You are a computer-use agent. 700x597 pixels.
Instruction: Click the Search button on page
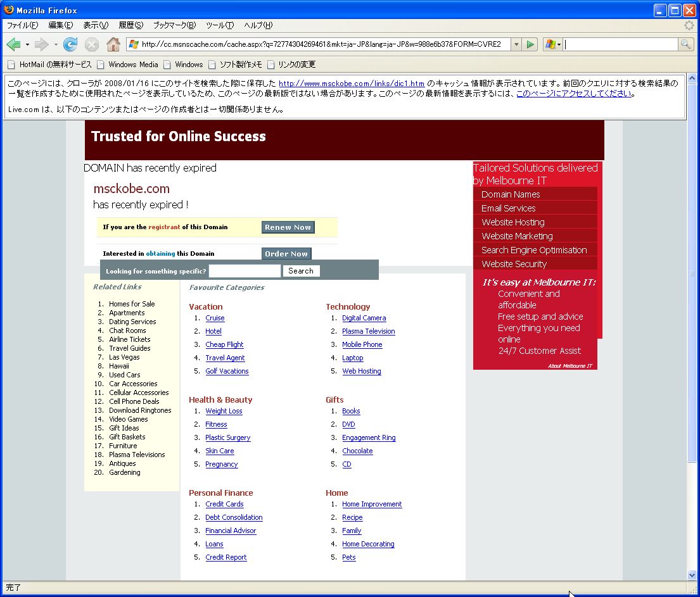[x=301, y=271]
